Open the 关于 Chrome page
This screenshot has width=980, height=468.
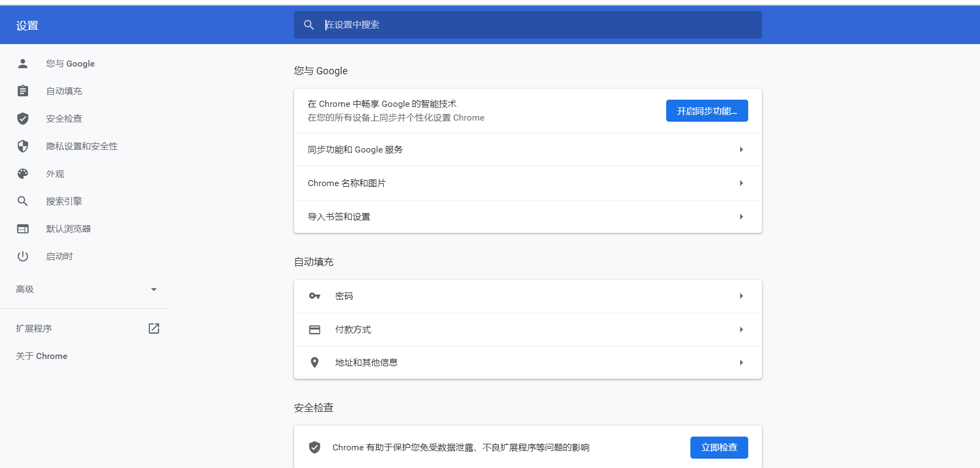click(x=42, y=356)
